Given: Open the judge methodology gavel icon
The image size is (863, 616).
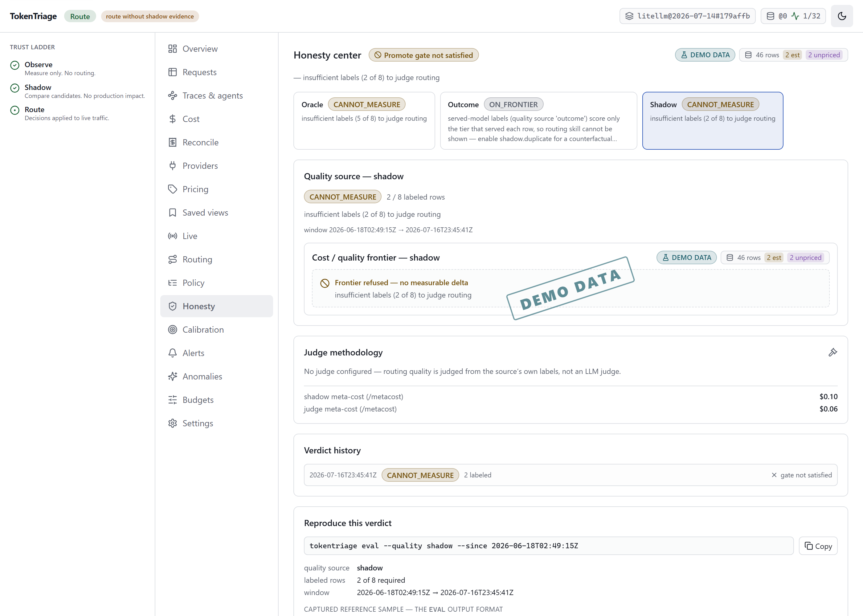Looking at the screenshot, I should pos(832,352).
